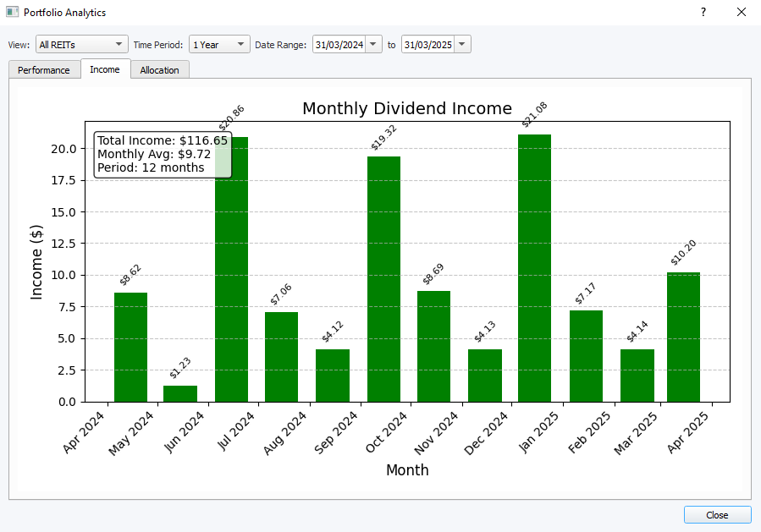The image size is (761, 532).
Task: Click the bar for Oct 2024
Action: 383,279
